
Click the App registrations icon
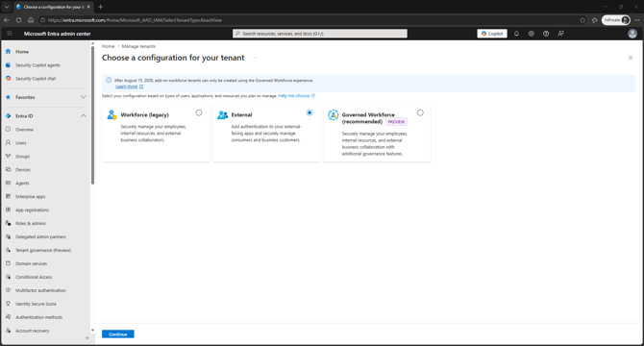pos(8,210)
